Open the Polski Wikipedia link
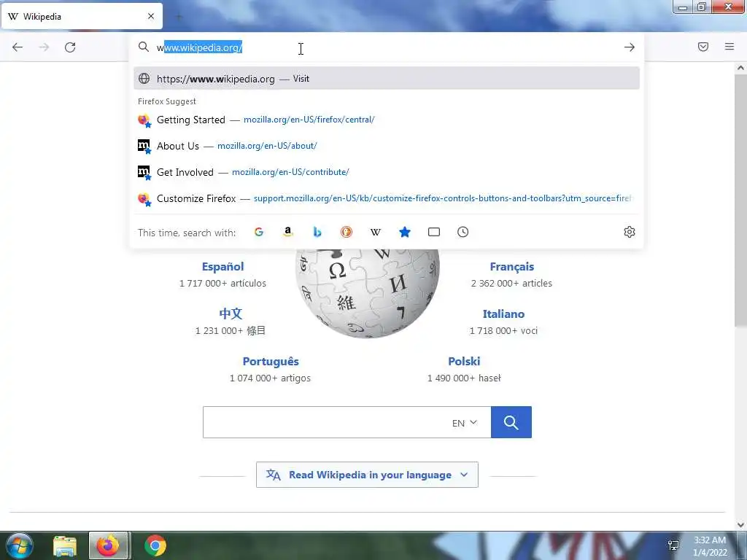The image size is (747, 560). (464, 362)
